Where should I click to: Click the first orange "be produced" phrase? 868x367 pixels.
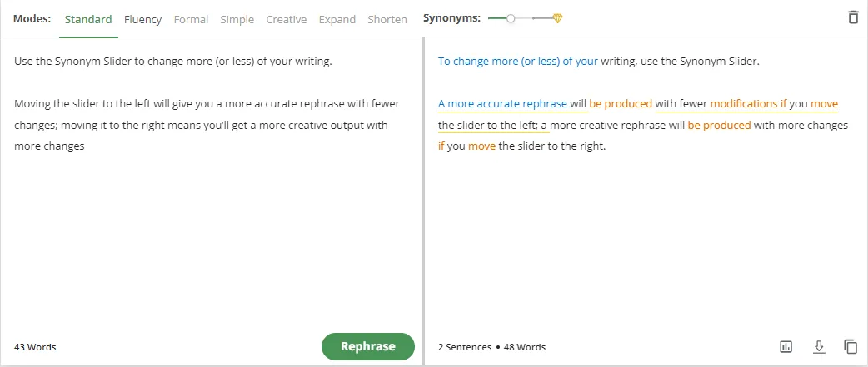pos(621,104)
